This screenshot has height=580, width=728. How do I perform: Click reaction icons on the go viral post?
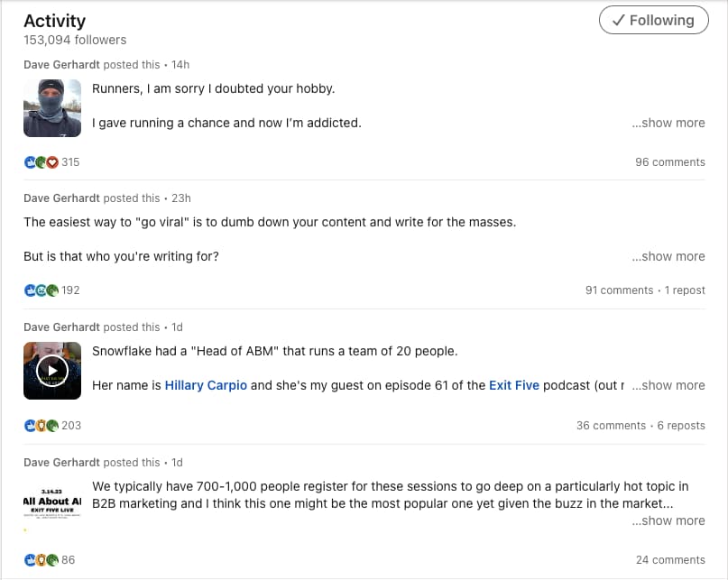(x=41, y=290)
